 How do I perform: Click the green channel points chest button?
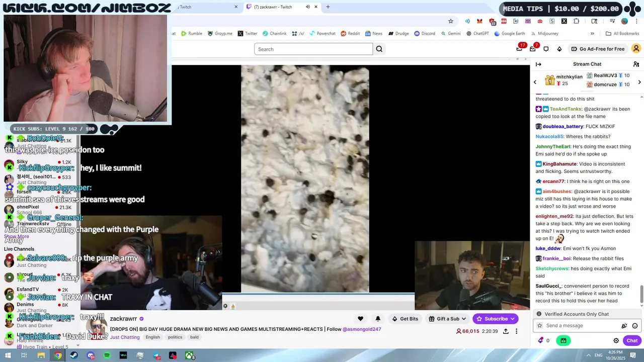(x=563, y=340)
